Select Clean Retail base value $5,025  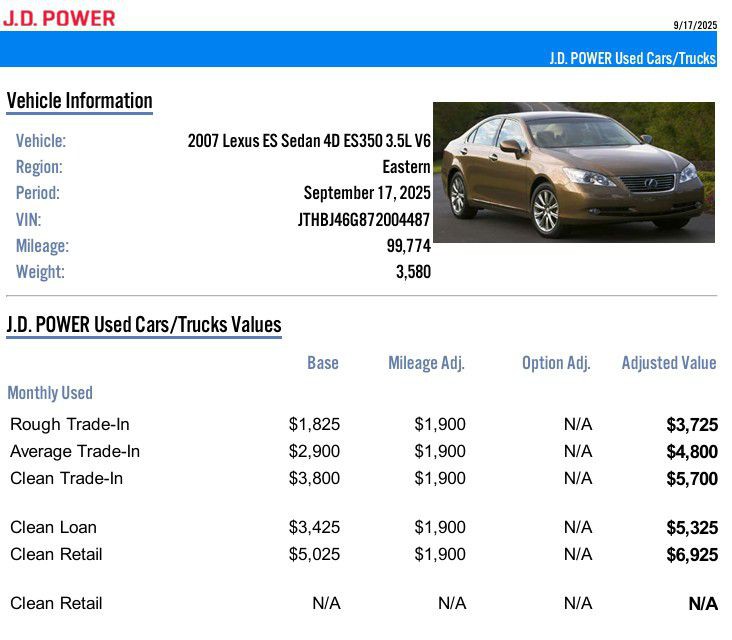click(314, 555)
